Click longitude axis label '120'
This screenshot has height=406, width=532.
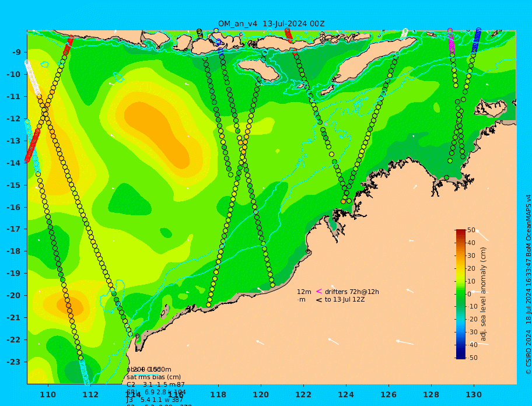click(261, 395)
